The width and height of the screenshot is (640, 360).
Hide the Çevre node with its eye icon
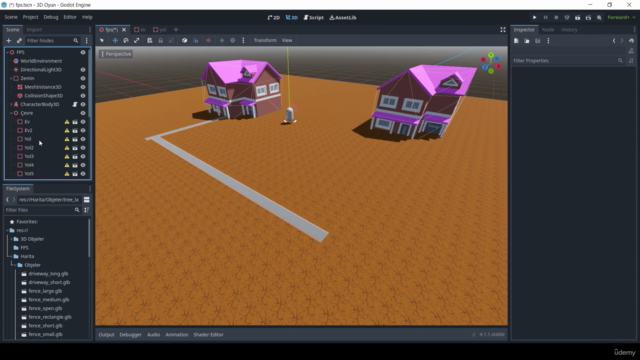(x=83, y=113)
